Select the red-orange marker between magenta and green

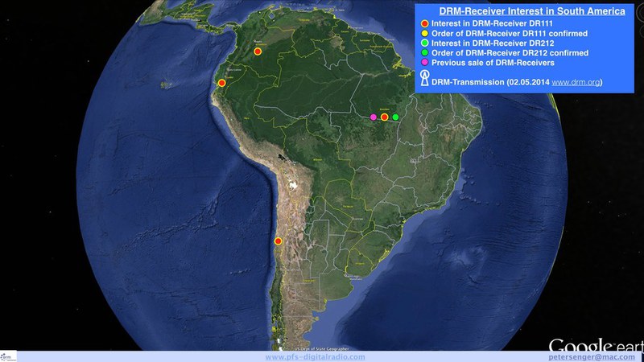pyautogui.click(x=385, y=117)
